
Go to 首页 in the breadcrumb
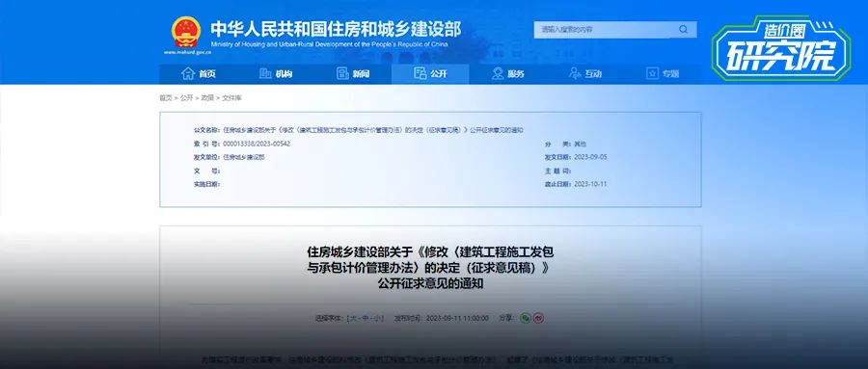click(166, 98)
